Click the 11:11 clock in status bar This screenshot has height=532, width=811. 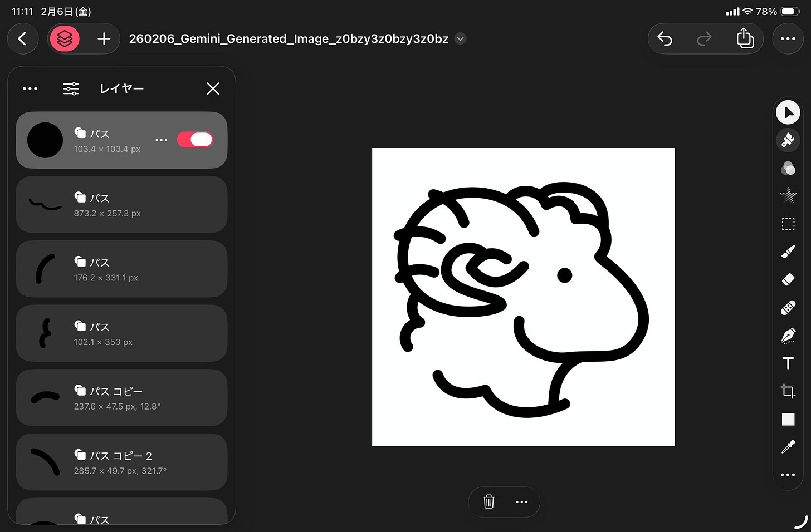22,11
